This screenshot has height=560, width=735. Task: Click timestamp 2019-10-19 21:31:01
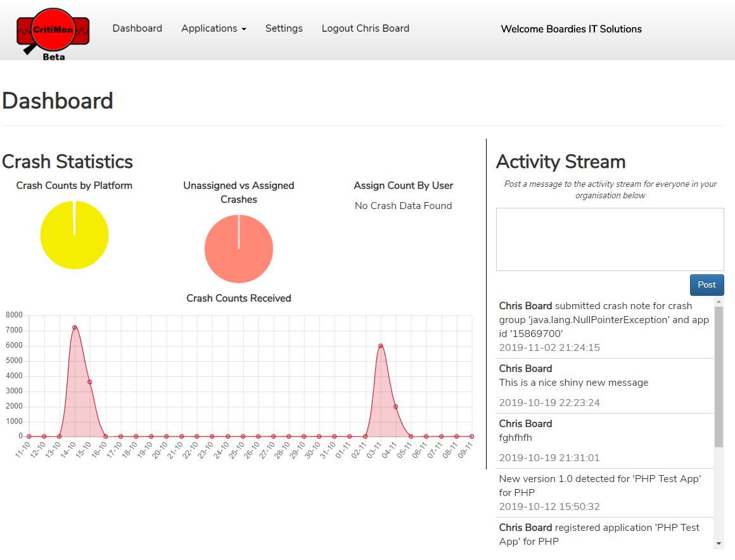(x=549, y=458)
